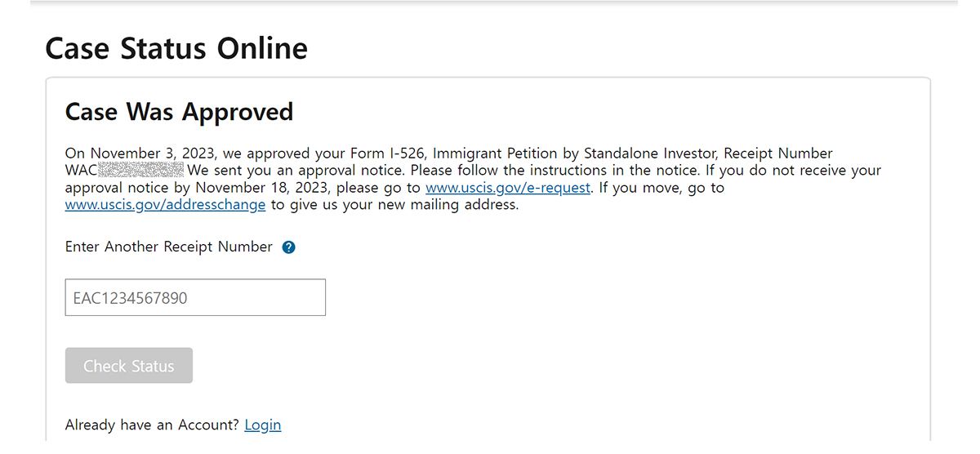Click the Enter Another Receipt Number label
Screen dimensions: 980x454
169,247
